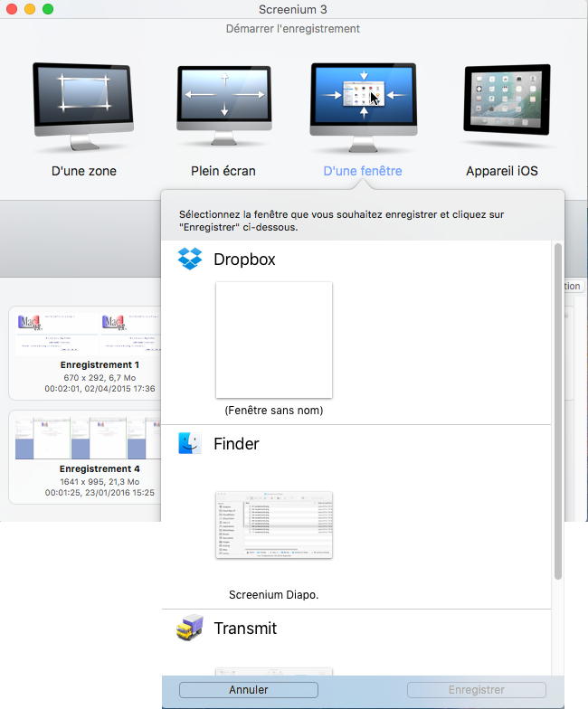Click the Dropbox app icon
The width and height of the screenshot is (588, 709).
pos(190,259)
